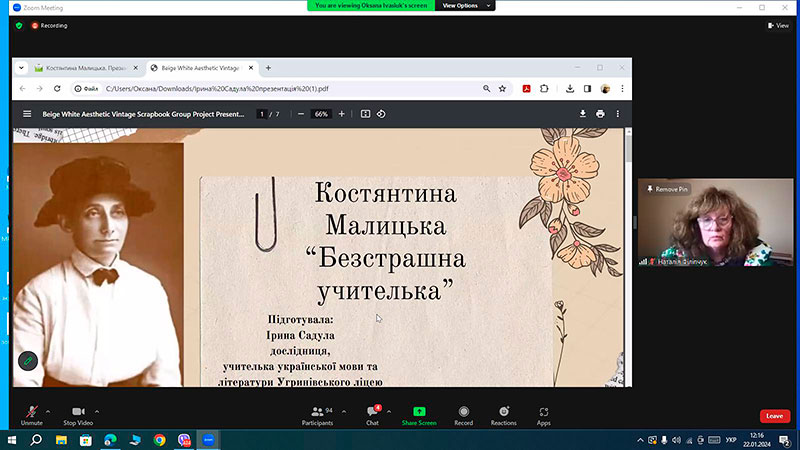Click the green annotation pencil icon
800x450 pixels.
pyautogui.click(x=28, y=361)
